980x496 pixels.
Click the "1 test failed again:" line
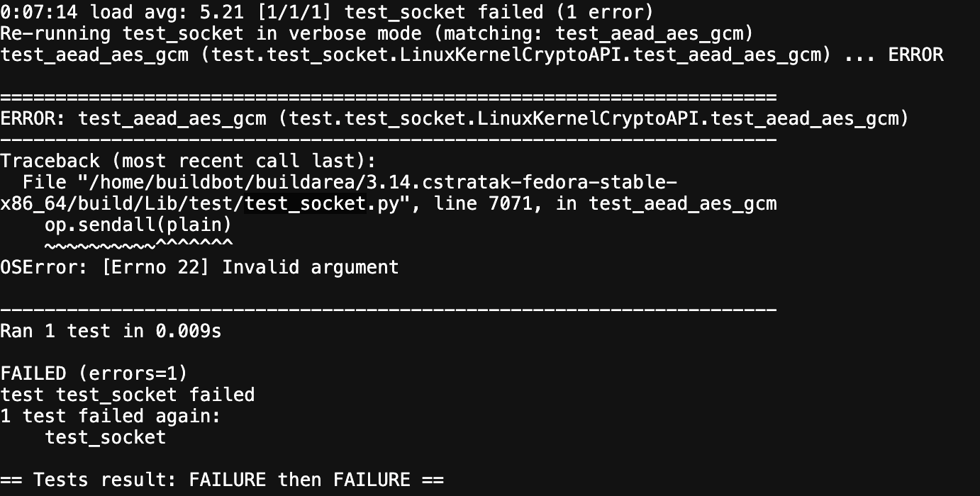(x=111, y=416)
